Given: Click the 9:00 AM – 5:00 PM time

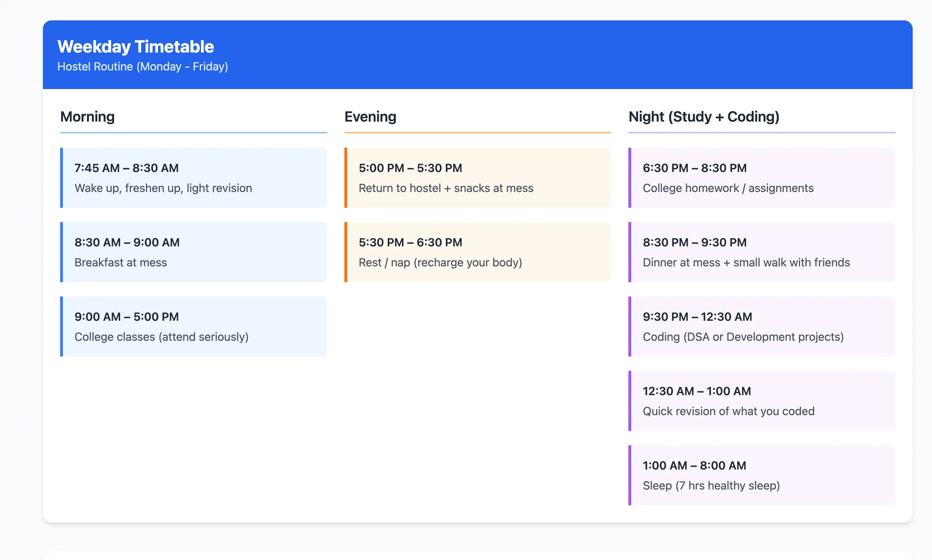Looking at the screenshot, I should [x=126, y=316].
